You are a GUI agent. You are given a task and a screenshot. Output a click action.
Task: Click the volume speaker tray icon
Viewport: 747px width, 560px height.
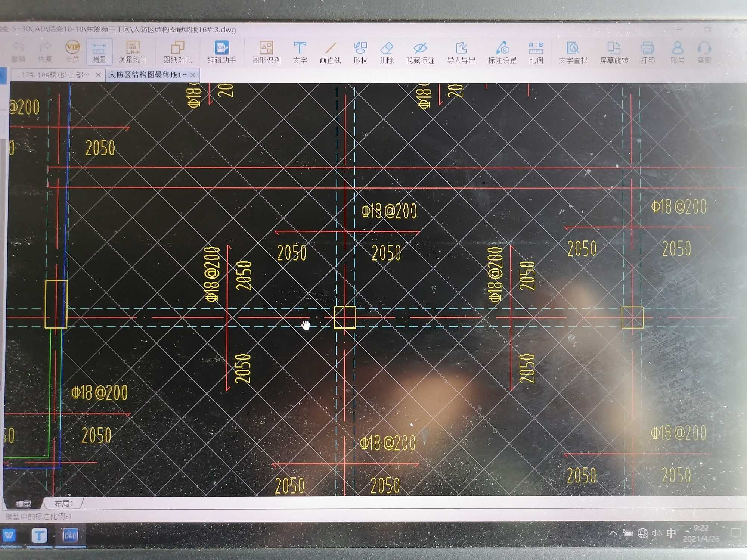[x=657, y=533]
